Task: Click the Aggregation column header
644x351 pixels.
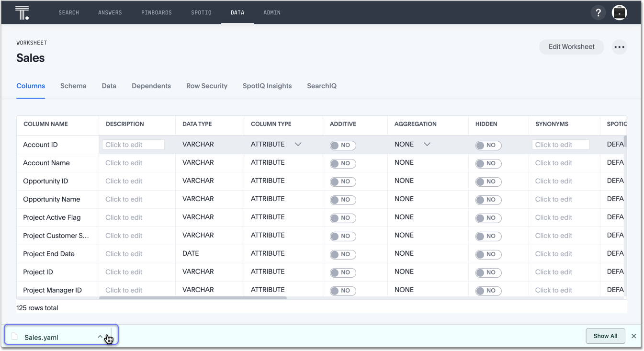Action: point(416,124)
